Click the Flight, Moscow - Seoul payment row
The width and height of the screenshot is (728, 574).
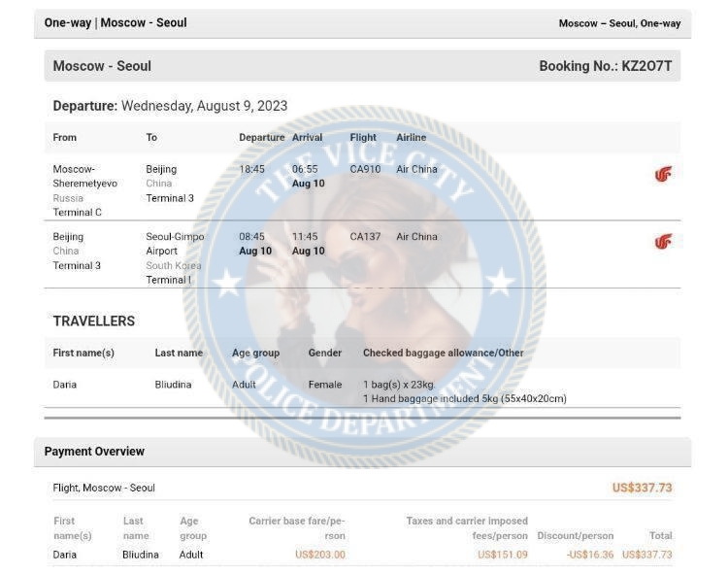(362, 488)
